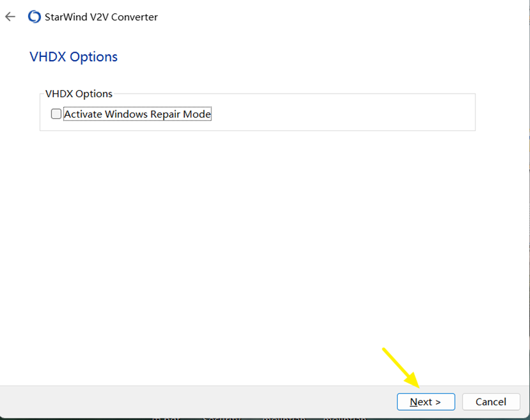Enable Activate Windows Repair Mode checkbox
The height and width of the screenshot is (420, 530).
[56, 114]
